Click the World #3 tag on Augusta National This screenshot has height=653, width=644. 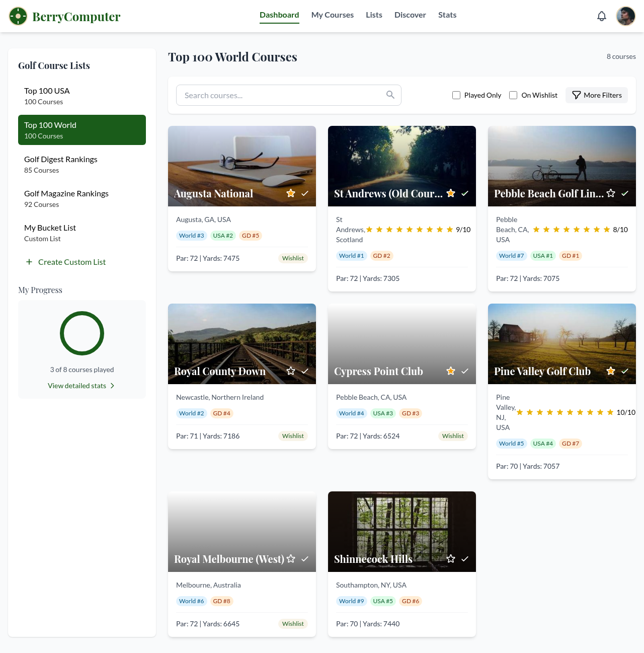[x=192, y=235]
